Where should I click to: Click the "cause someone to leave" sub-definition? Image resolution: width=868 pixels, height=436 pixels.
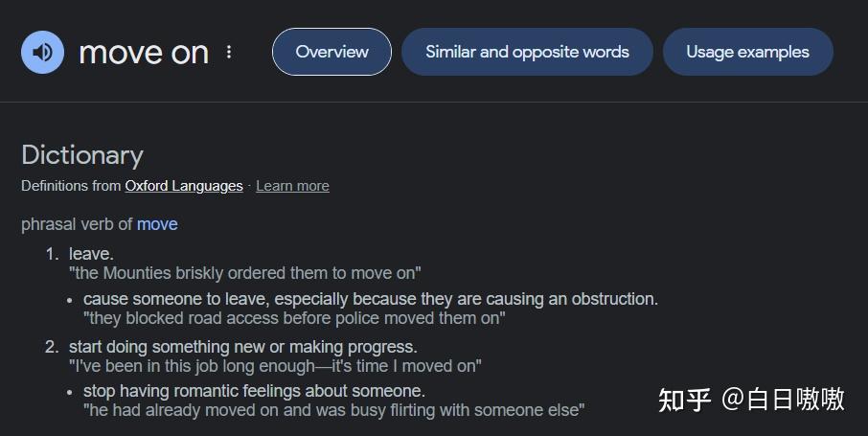pos(371,299)
